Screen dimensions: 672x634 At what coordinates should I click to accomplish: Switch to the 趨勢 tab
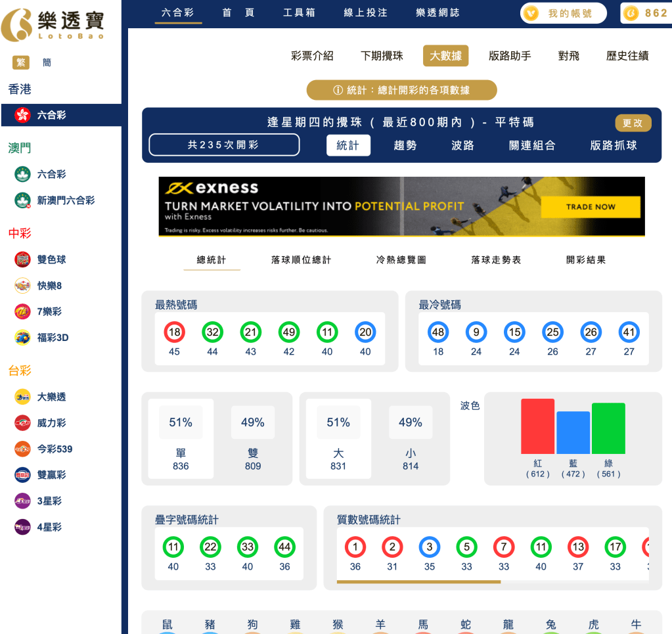[x=405, y=145]
